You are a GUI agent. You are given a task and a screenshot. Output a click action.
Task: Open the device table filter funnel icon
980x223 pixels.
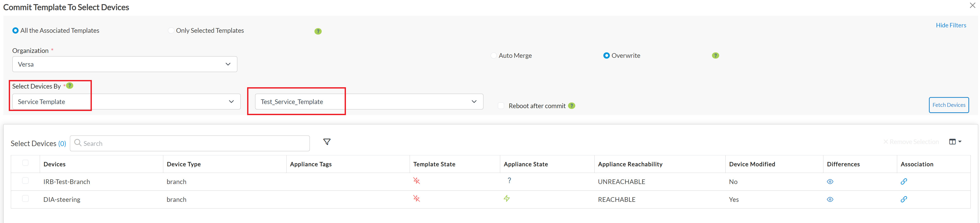[x=327, y=142]
